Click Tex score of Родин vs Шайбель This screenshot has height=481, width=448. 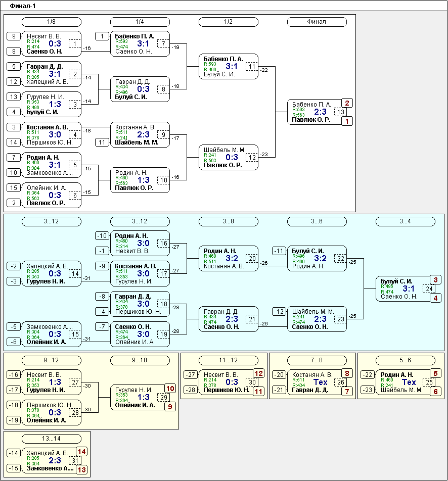(x=409, y=382)
